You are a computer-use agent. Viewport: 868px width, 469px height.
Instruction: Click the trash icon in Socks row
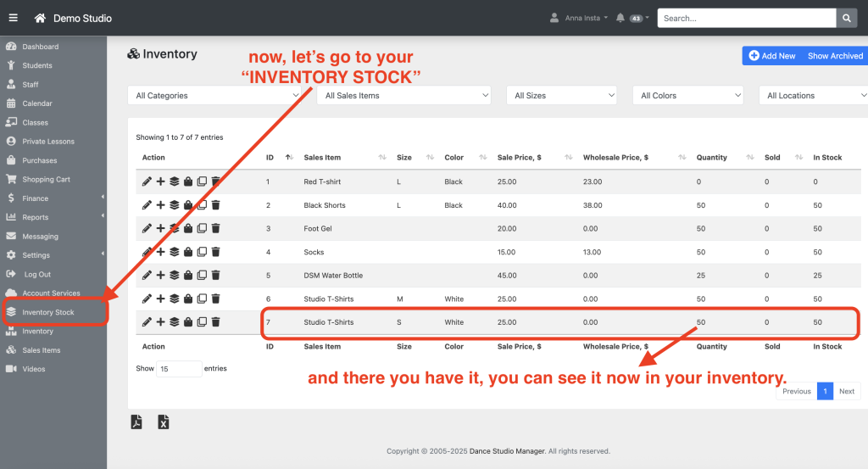[216, 252]
